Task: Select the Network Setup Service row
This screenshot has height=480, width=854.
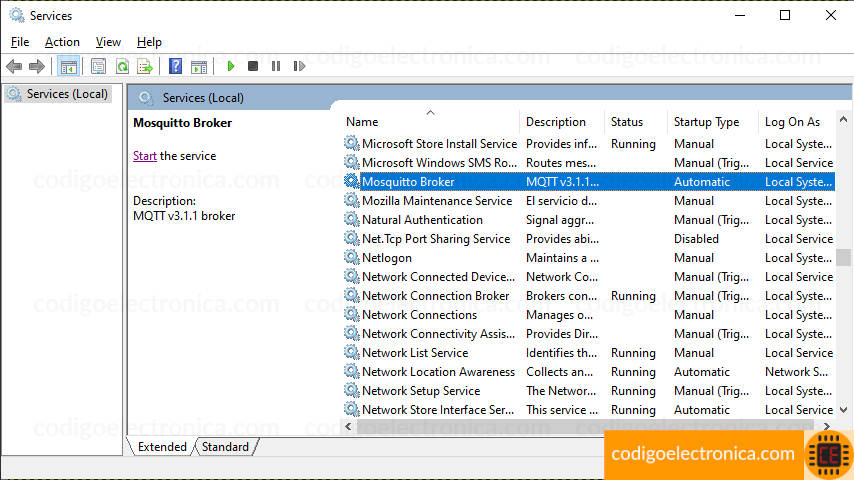Action: click(x=589, y=391)
